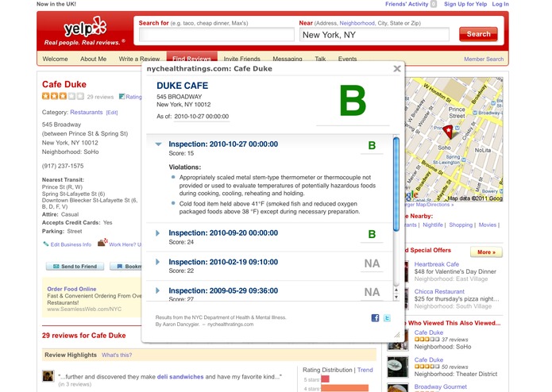This screenshot has width=552, height=392.
Task: Expand the 2010-02-19 inspection entry
Action: (158, 262)
